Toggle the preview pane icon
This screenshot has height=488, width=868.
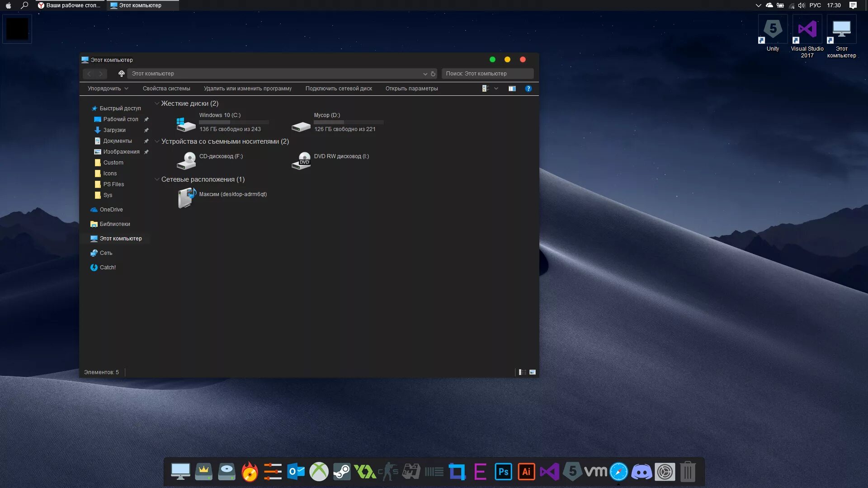tap(512, 89)
